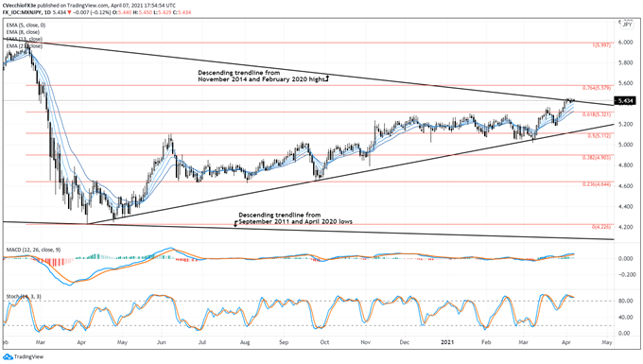Click the 2021 label on time axis
643x364 pixels.
[447, 342]
